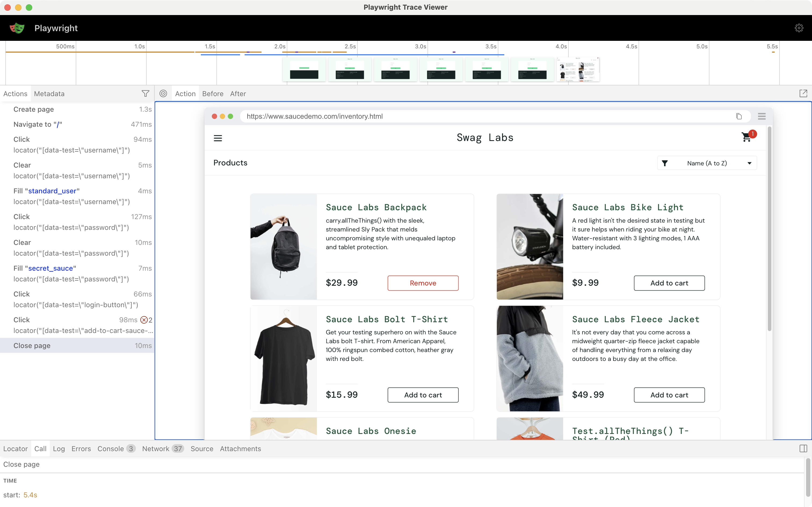Click the last timeline thumbnail showing inventory page
812x507 pixels.
pos(578,69)
